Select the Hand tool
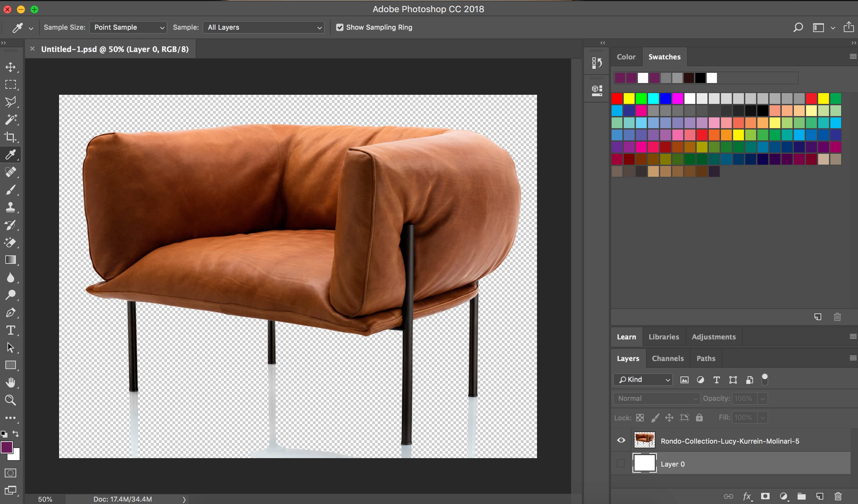Viewport: 858px width, 504px height. (x=10, y=383)
